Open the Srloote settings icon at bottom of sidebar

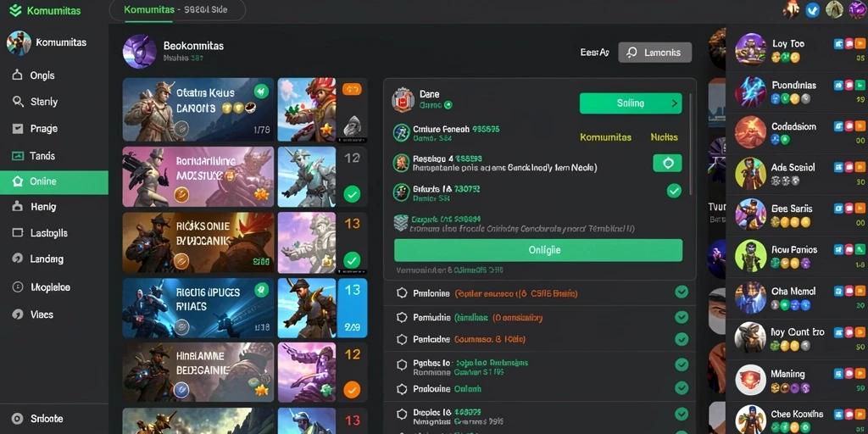pyautogui.click(x=18, y=419)
